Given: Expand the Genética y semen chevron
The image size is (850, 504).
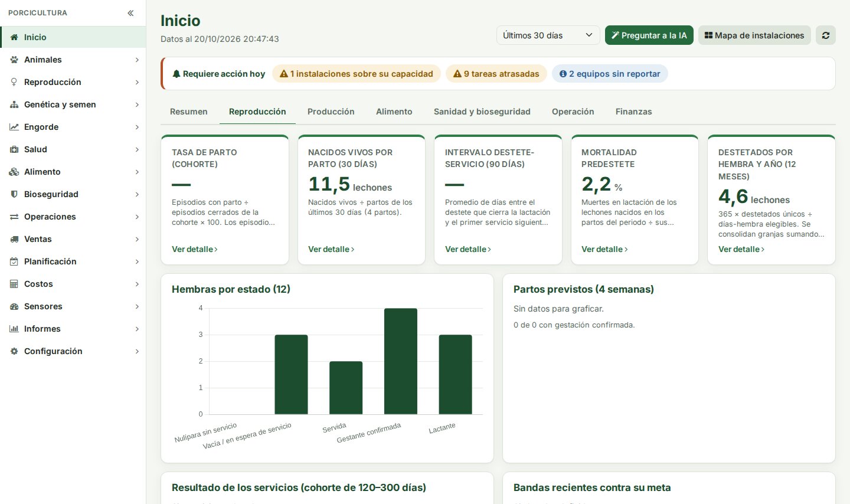Looking at the screenshot, I should (137, 104).
